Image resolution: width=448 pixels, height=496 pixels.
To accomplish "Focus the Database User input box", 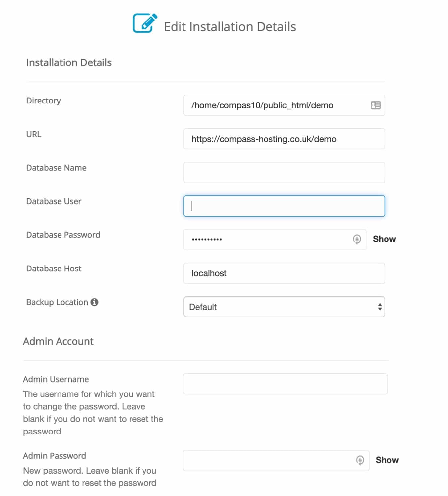I will [284, 206].
